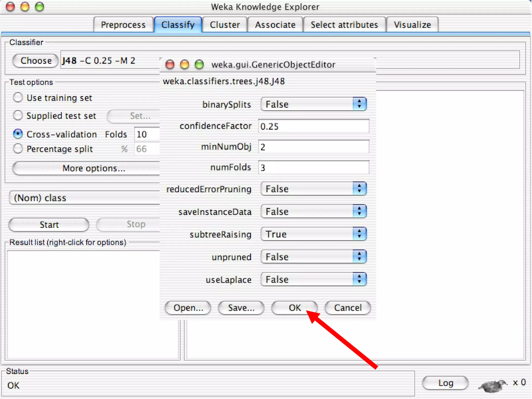Open the reducedErrorPruning dropdown
532x399 pixels.
click(x=314, y=189)
